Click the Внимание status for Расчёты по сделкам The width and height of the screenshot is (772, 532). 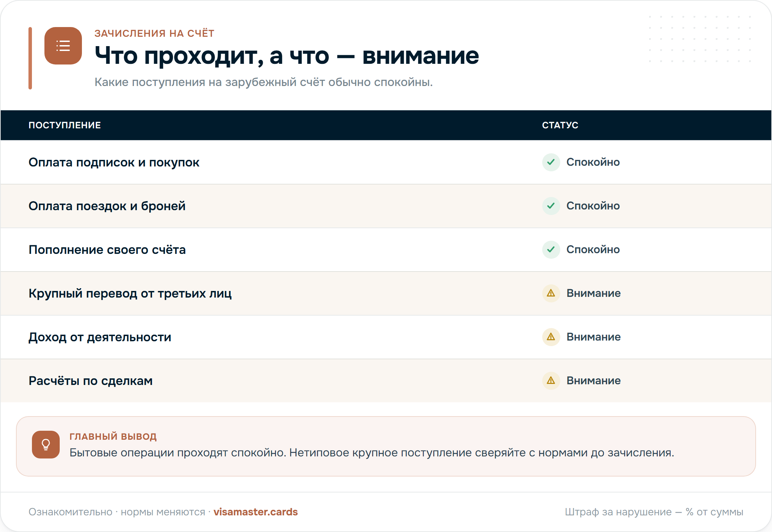pyautogui.click(x=594, y=381)
